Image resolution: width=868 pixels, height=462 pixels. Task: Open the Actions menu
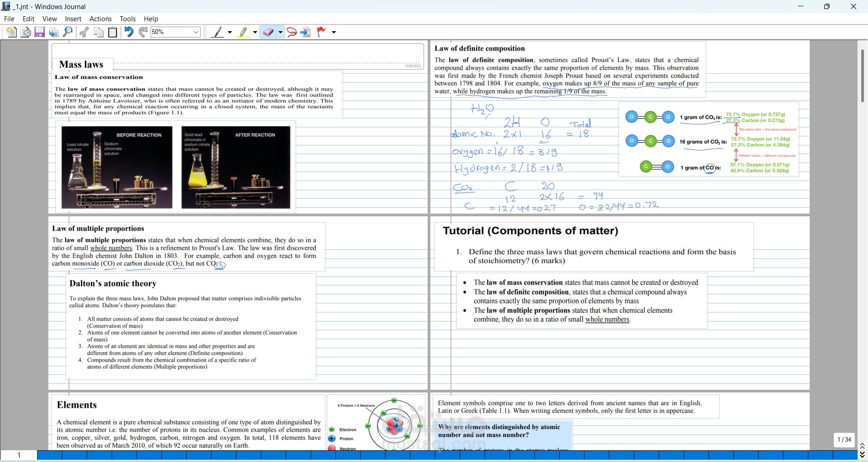point(100,19)
